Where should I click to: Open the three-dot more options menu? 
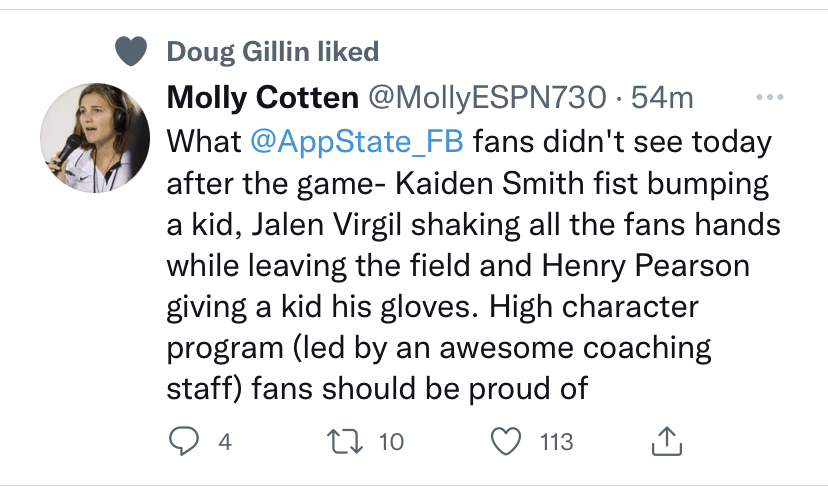pos(769,97)
